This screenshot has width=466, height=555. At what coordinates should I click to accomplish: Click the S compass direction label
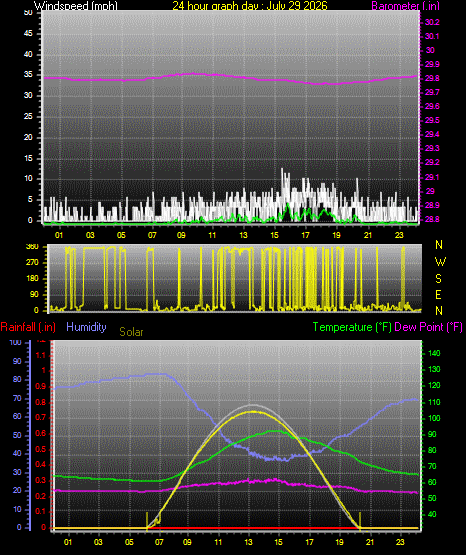pyautogui.click(x=438, y=279)
